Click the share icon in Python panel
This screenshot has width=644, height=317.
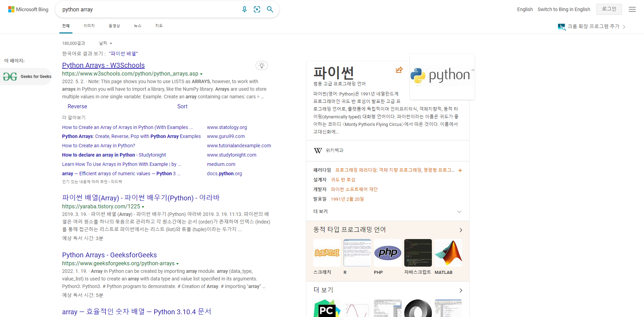399,70
